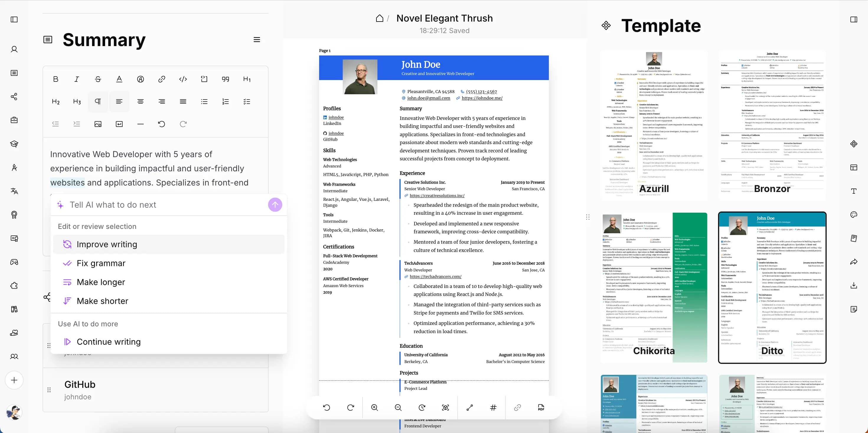Click the image insert icon
Screen dimensions: 868x433
click(x=98, y=123)
